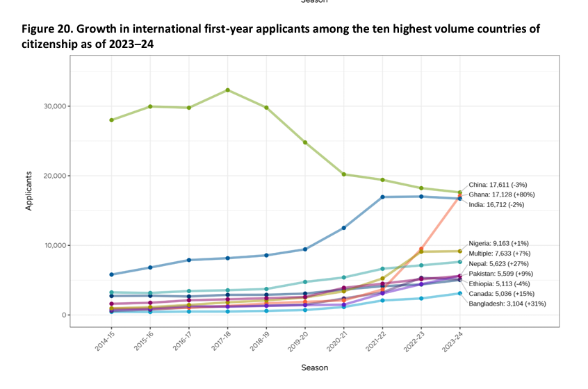The width and height of the screenshot is (588, 389).
Task: Click the 'India: 16,712 (-2%)' label
Action: point(496,205)
